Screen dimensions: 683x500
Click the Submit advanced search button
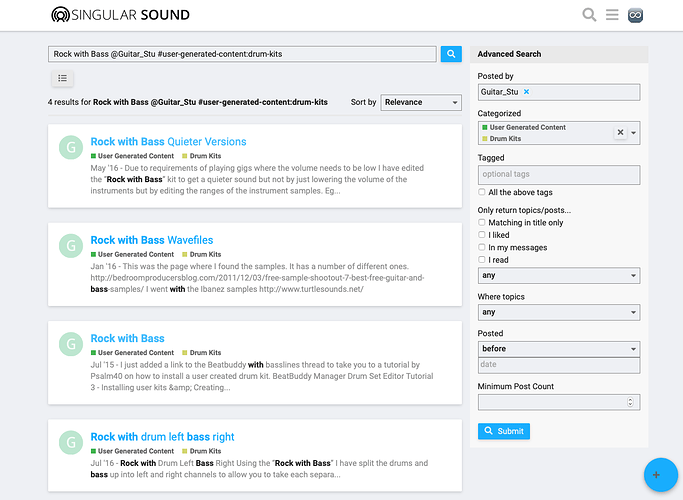[504, 431]
